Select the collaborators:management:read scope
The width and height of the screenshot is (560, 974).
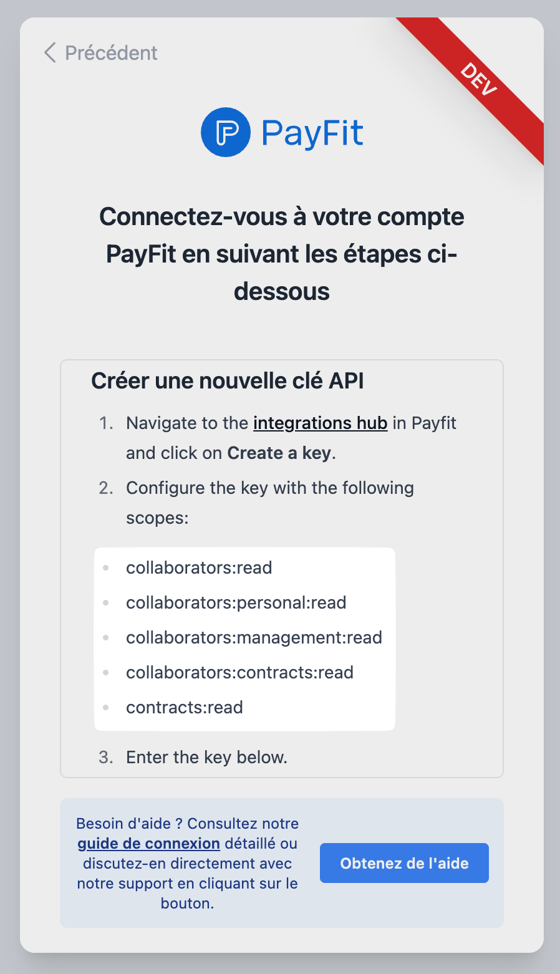pyautogui.click(x=254, y=637)
